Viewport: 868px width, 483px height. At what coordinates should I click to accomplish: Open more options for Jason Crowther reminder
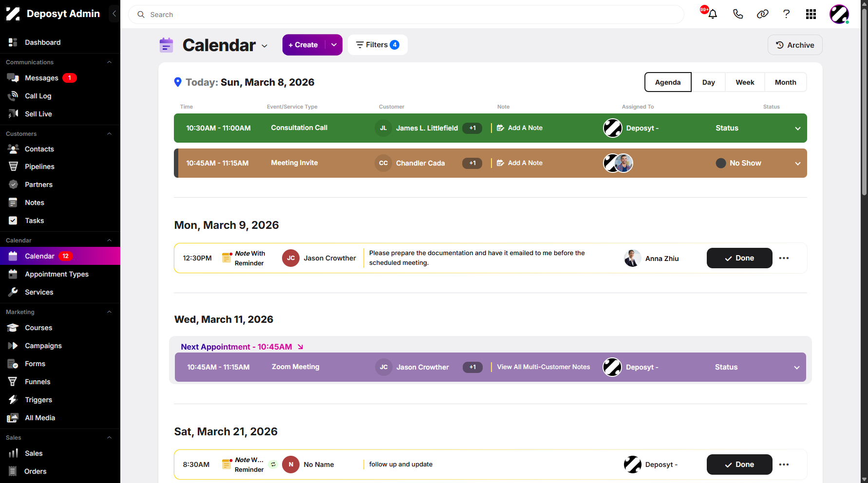pos(784,258)
